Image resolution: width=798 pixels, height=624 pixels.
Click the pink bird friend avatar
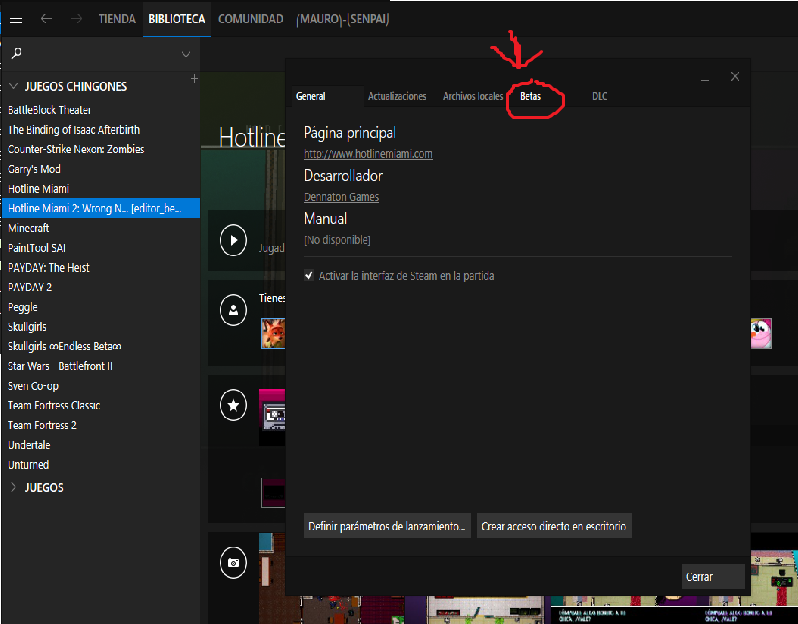pyautogui.click(x=761, y=333)
